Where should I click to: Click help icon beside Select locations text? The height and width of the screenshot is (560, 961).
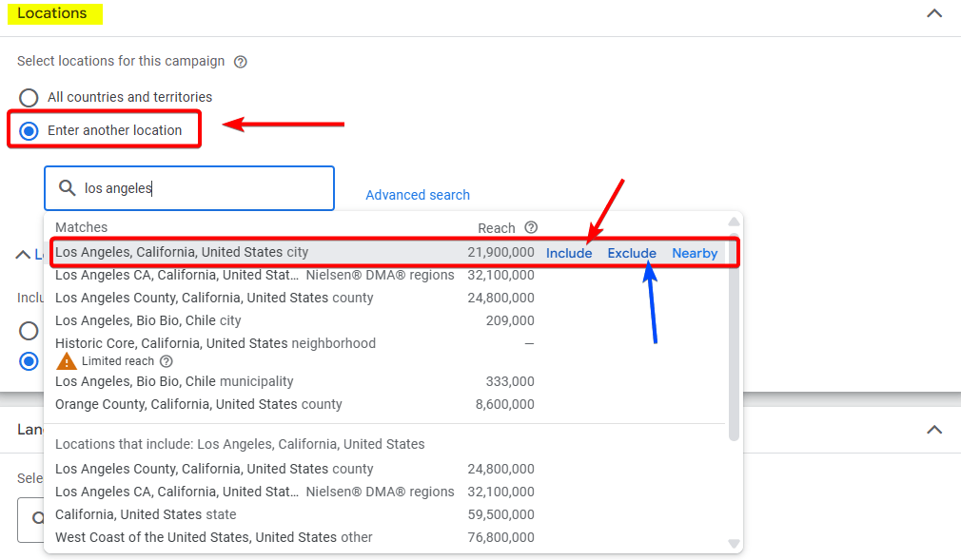tap(241, 62)
